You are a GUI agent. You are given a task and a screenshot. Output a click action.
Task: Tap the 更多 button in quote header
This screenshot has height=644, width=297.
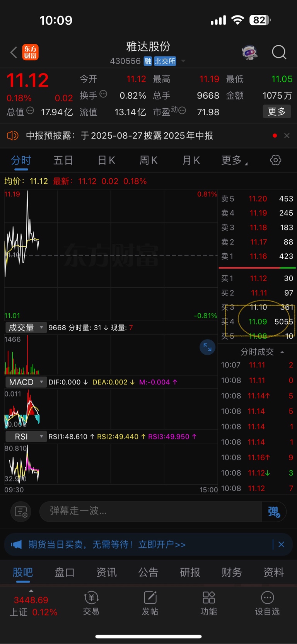(x=277, y=112)
